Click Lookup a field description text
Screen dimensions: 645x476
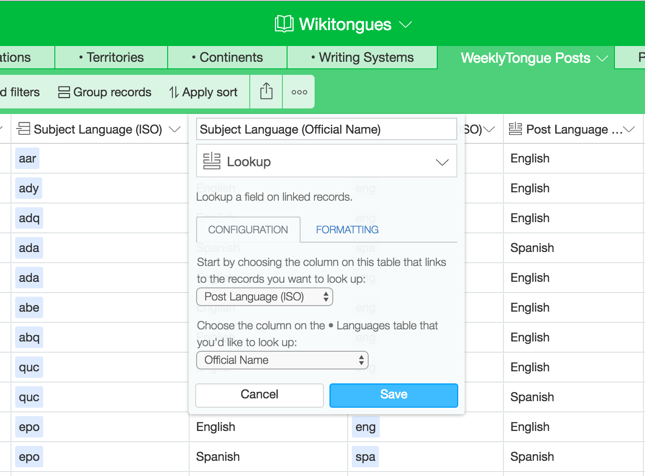[x=274, y=197]
